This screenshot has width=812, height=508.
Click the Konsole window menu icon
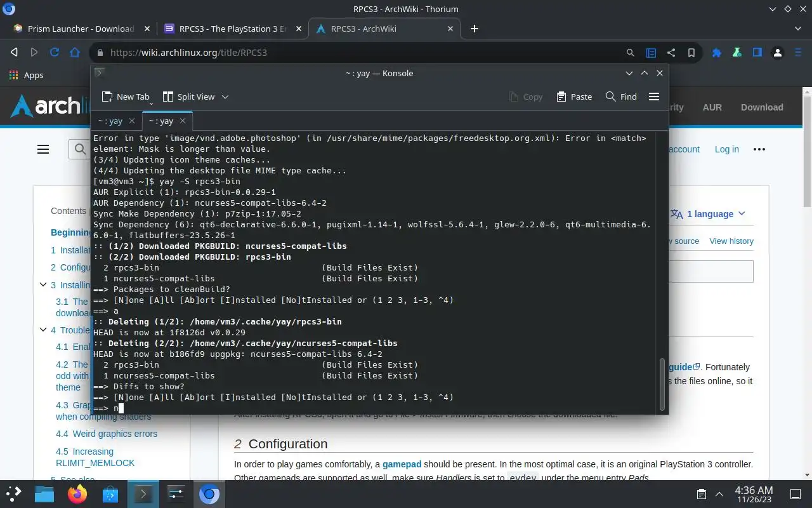100,73
